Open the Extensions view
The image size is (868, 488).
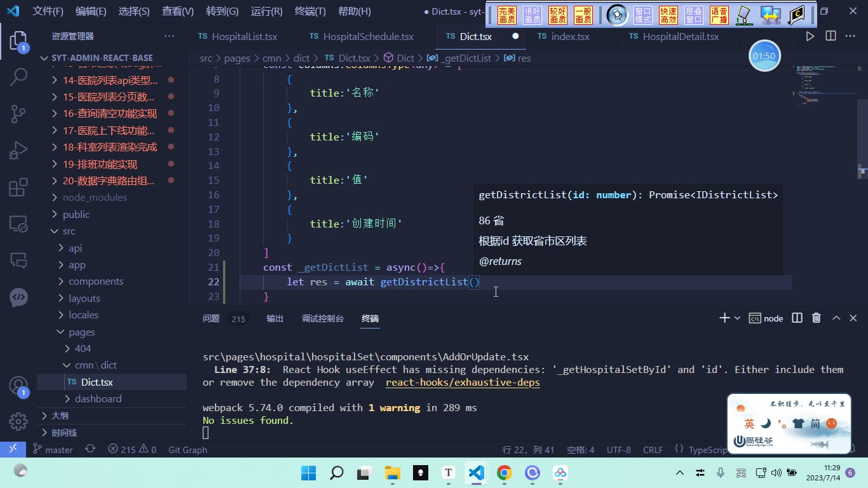pyautogui.click(x=18, y=187)
